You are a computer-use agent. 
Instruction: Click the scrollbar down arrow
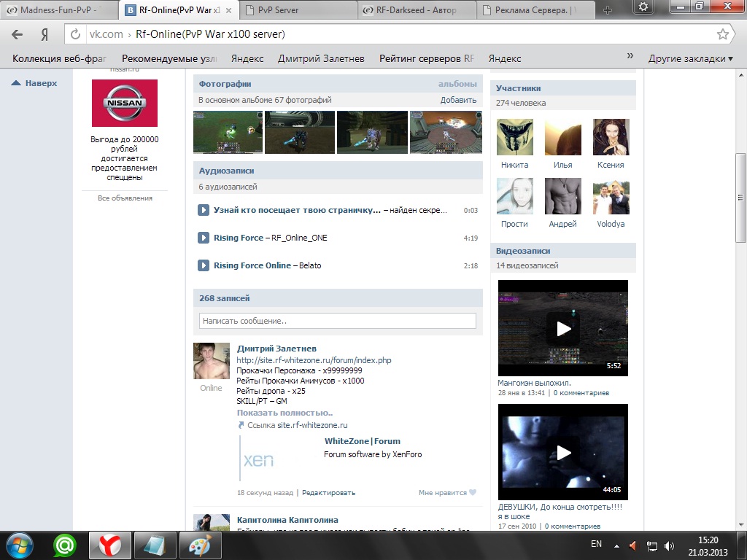[741, 525]
